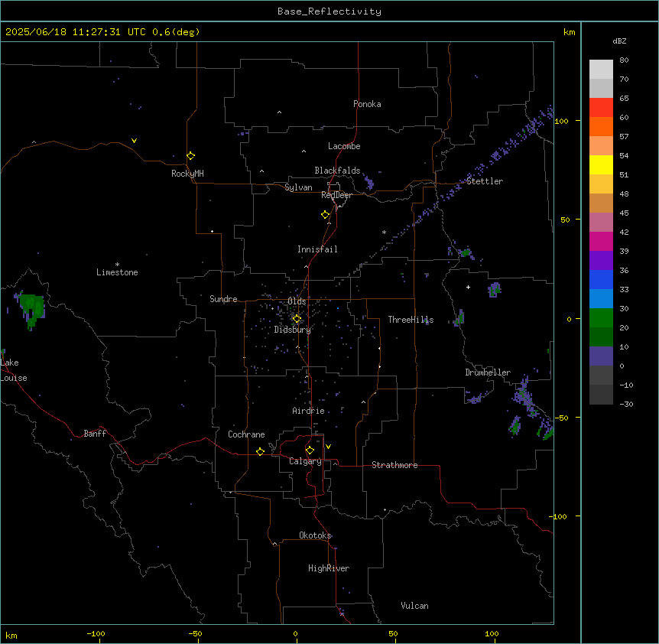
Task: Select the Limestone label
Action: click(x=117, y=272)
